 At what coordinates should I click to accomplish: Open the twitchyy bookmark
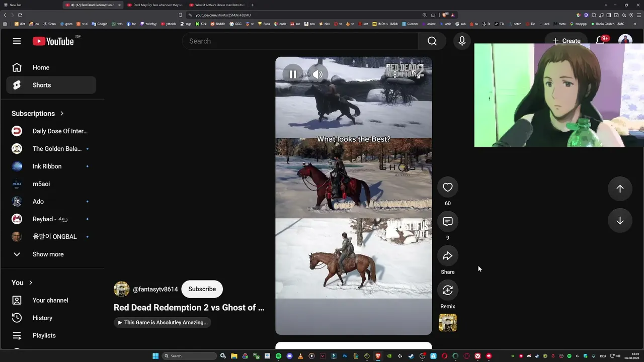pyautogui.click(x=148, y=24)
